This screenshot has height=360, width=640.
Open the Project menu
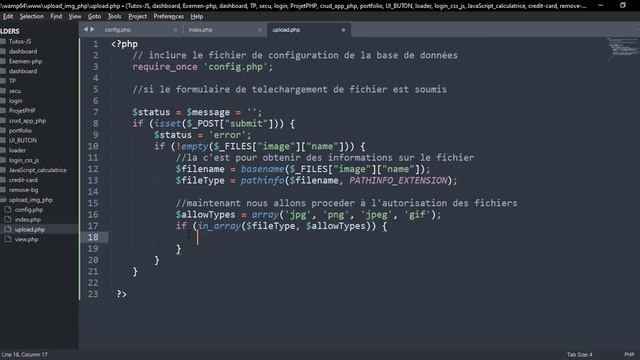pos(138,16)
